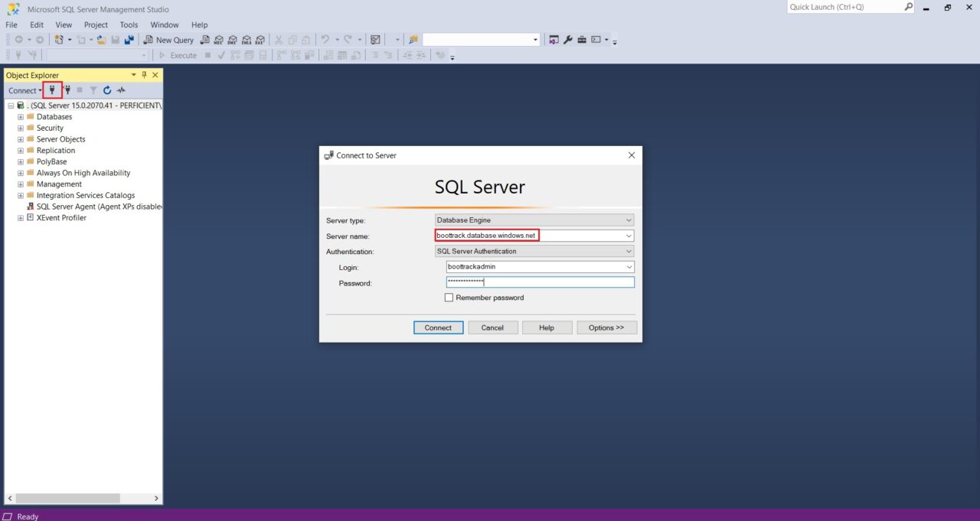Image resolution: width=980 pixels, height=521 pixels.
Task: Click the New Query toolbar button
Action: coord(169,40)
